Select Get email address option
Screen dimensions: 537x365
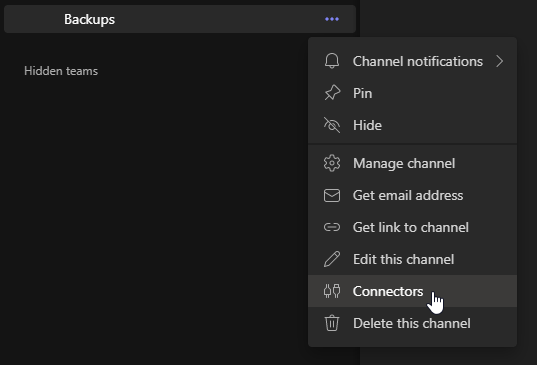coord(412,196)
